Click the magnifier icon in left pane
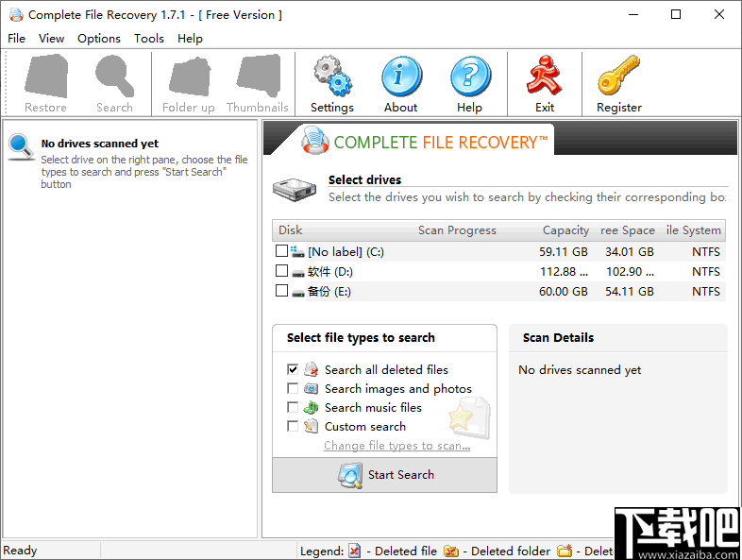The height and width of the screenshot is (560, 742). [21, 147]
